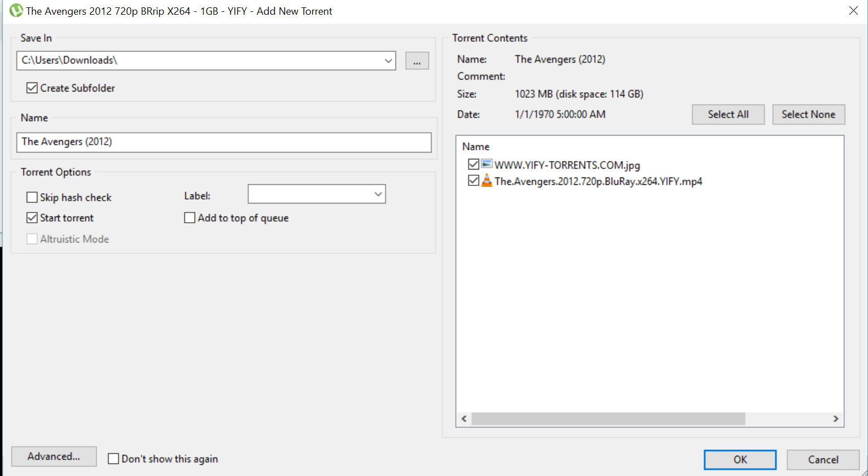Screen dimensions: 868x476
Task: Enable Skip hash check option
Action: click(32, 197)
